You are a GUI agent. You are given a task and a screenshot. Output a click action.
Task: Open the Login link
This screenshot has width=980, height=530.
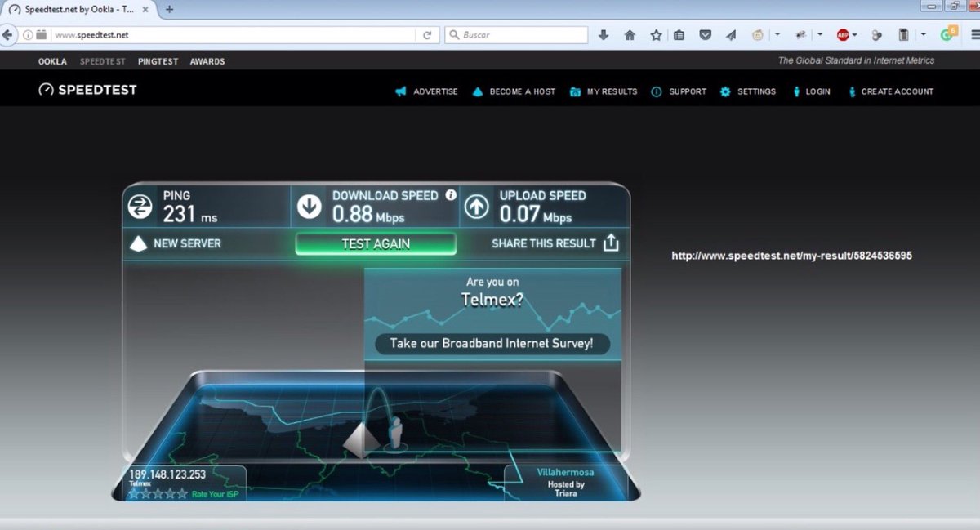click(x=817, y=91)
